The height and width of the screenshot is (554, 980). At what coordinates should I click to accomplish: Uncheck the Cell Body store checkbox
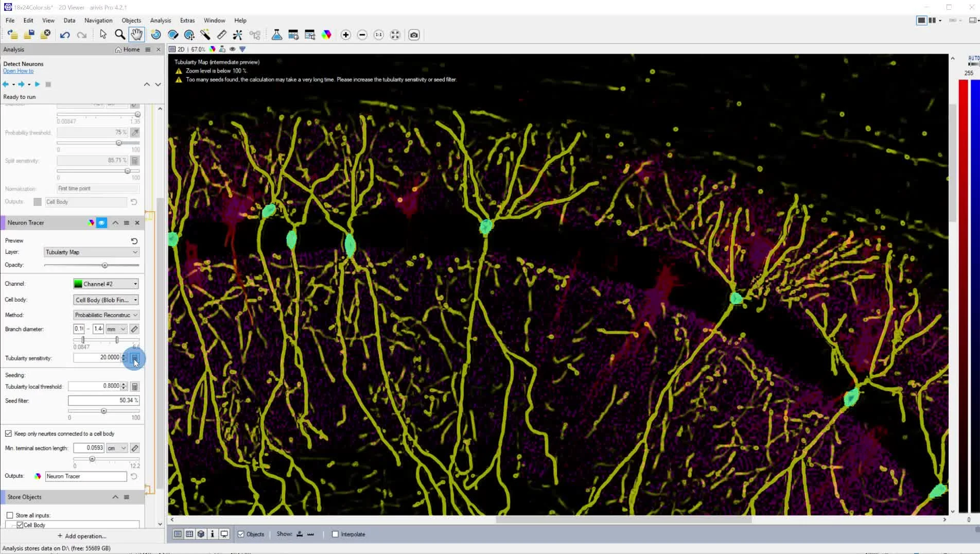pyautogui.click(x=20, y=525)
